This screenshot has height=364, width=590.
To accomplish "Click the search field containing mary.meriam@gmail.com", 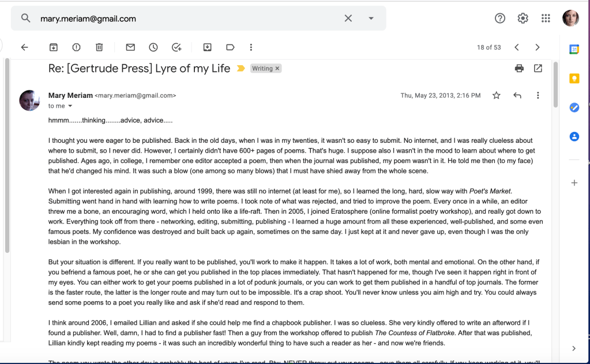I will click(x=185, y=18).
